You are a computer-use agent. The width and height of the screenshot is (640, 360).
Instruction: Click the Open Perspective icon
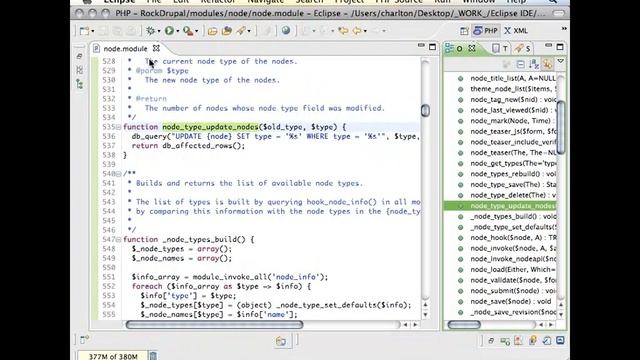click(464, 31)
